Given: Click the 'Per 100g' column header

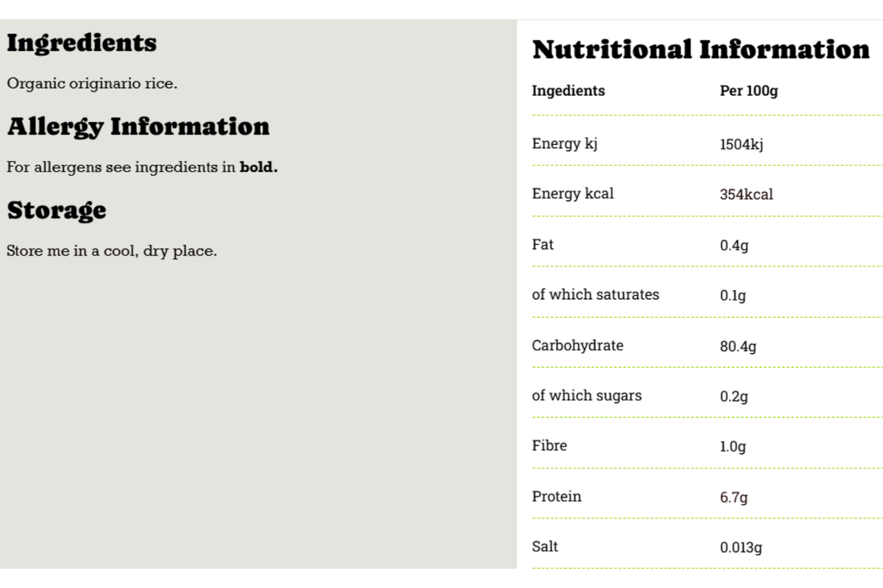Looking at the screenshot, I should [x=748, y=91].
